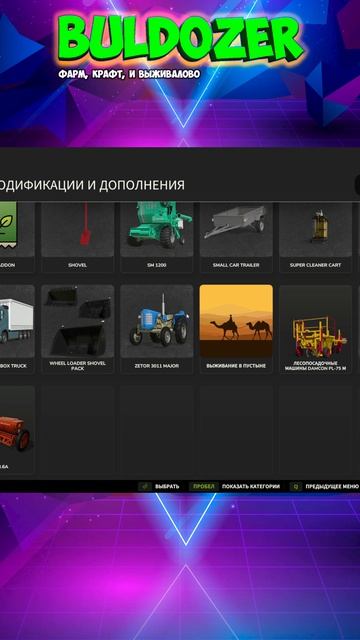Click the ВЫЖИВАНИЕ В ПУСТЫНЕ caption
Screen dimensions: 360x640
[236, 366]
